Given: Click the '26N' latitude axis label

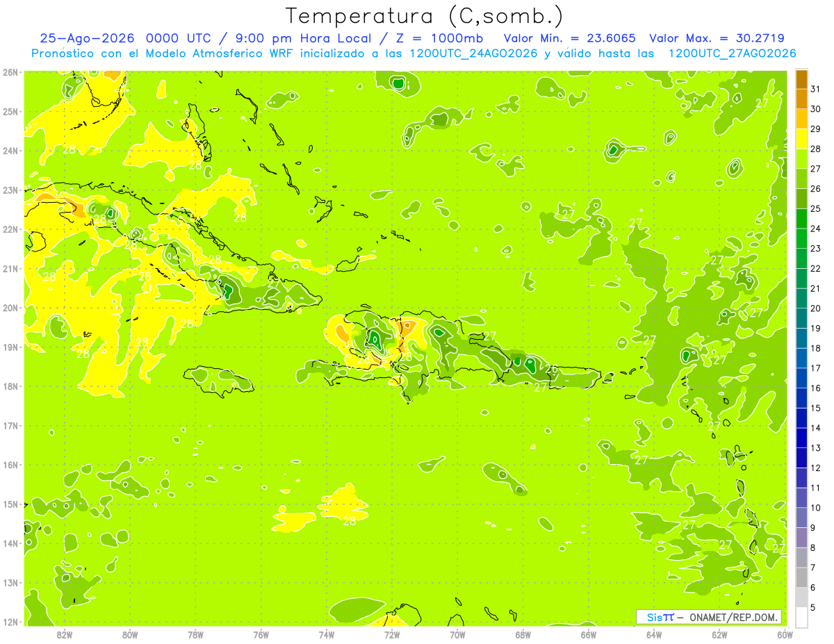Looking at the screenshot, I should pos(10,72).
